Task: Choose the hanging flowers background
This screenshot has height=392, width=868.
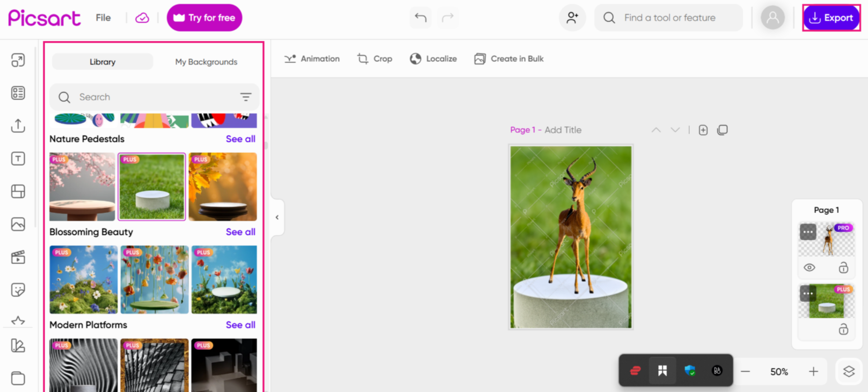Action: (x=155, y=279)
